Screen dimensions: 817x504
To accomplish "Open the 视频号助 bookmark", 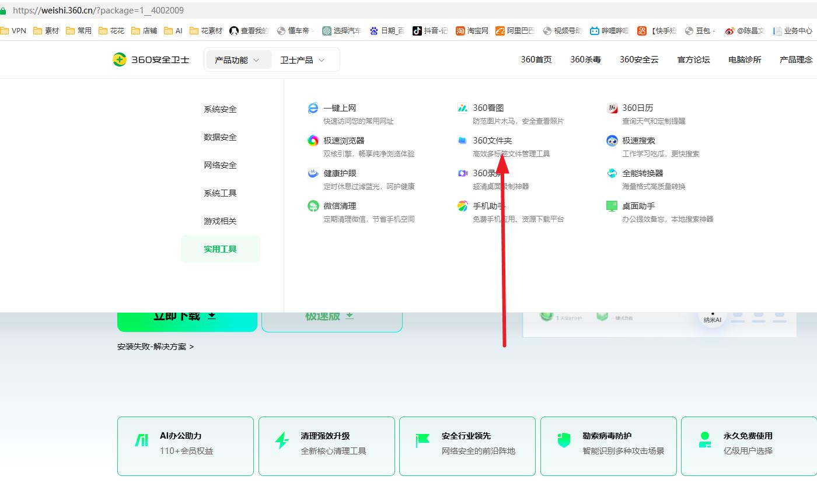I will [563, 31].
